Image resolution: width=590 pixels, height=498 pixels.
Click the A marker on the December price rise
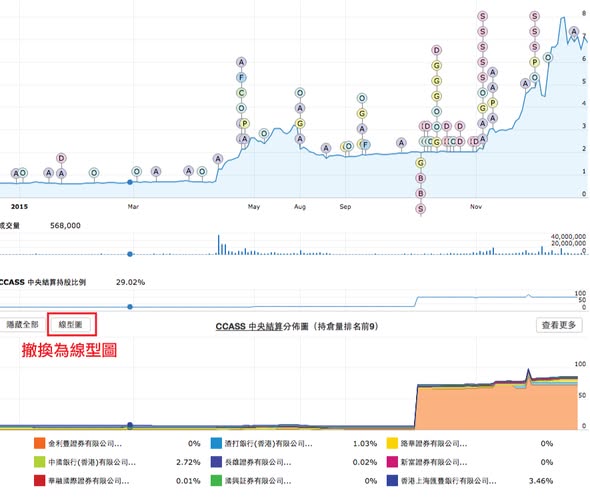(x=525, y=83)
